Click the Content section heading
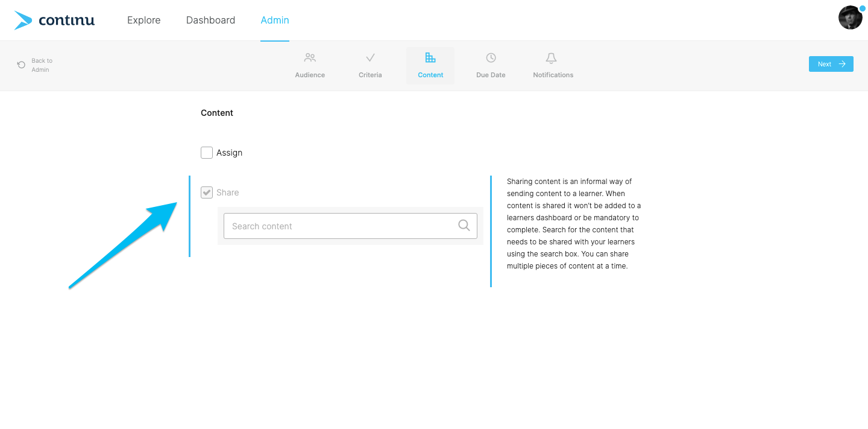This screenshot has height=429, width=868. (217, 113)
